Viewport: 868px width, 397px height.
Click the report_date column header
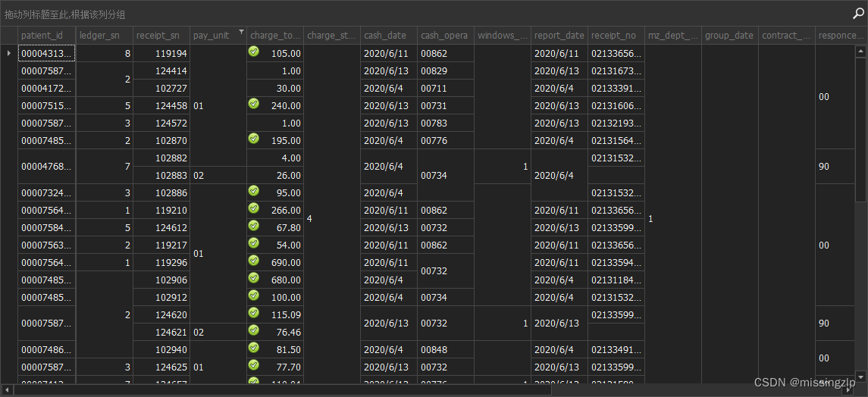pyautogui.click(x=559, y=36)
